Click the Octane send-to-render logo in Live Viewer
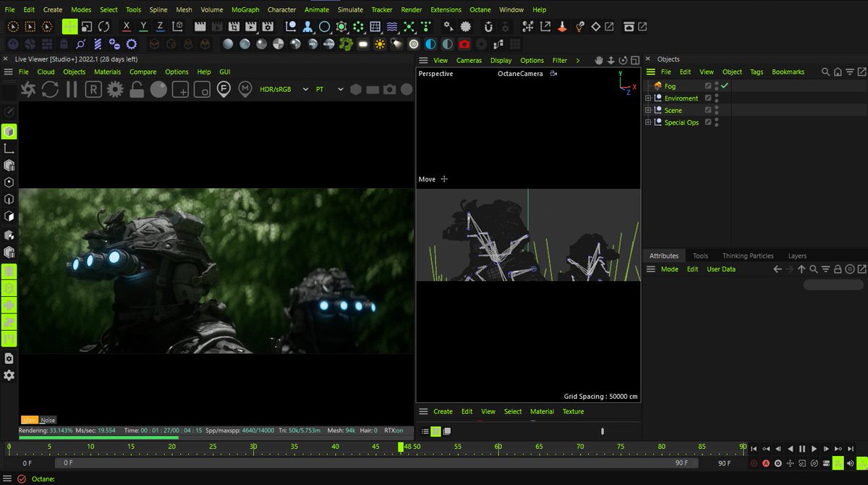Image resolution: width=868 pixels, height=485 pixels. click(28, 90)
